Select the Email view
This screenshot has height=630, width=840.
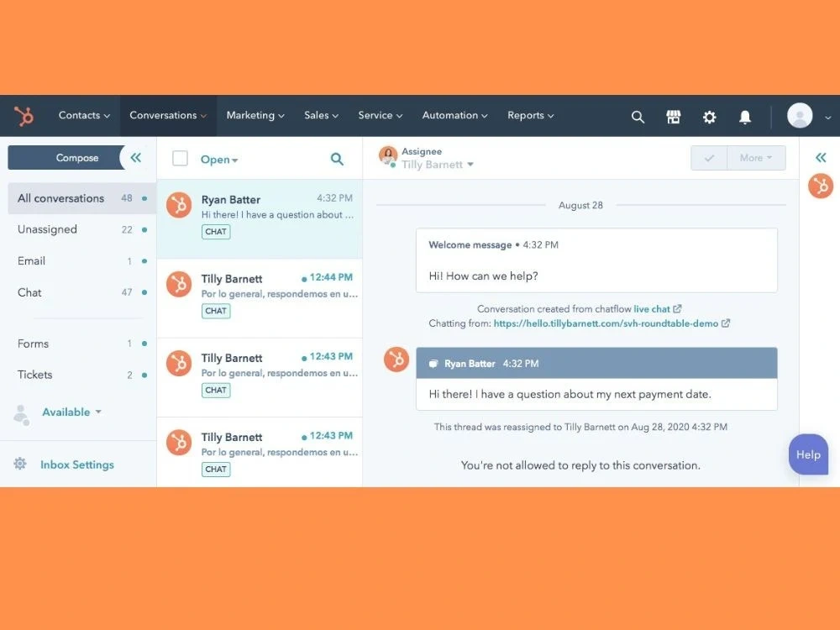82,261
